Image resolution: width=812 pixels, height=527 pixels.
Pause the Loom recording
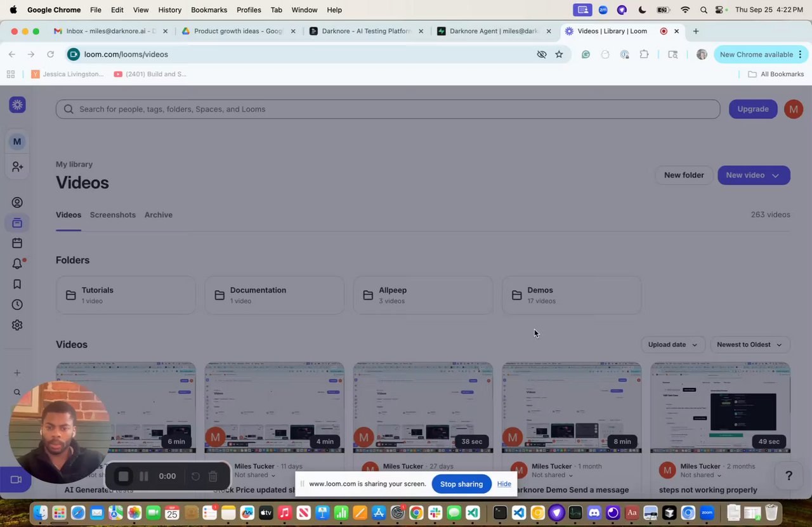pyautogui.click(x=144, y=476)
